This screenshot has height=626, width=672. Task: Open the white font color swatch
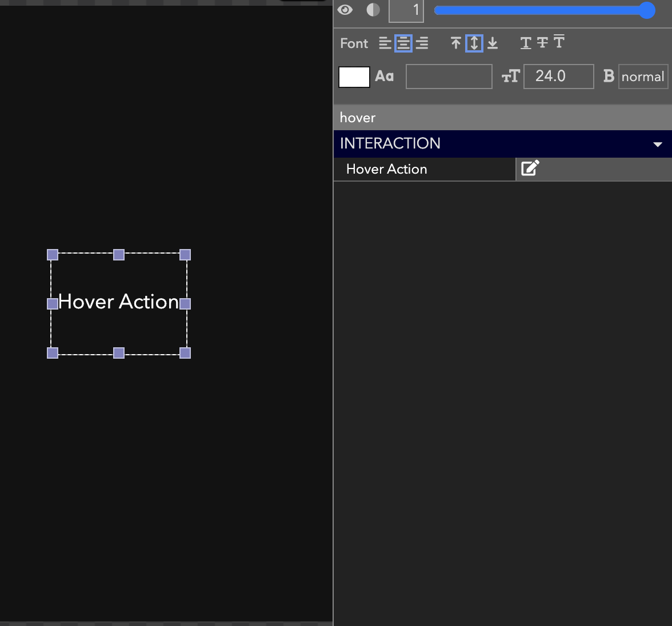coord(354,77)
